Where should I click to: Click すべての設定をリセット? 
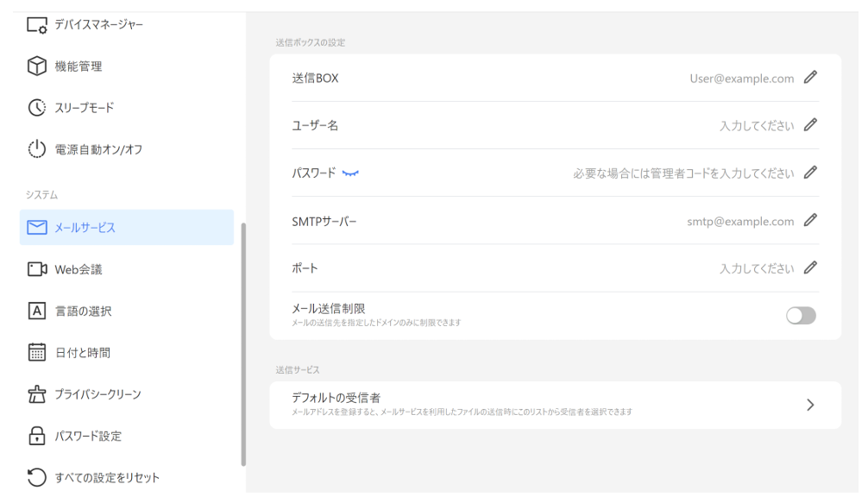107,477
